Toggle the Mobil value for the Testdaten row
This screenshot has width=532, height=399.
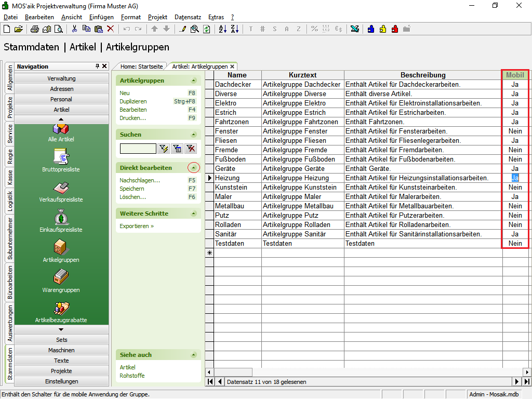click(515, 244)
